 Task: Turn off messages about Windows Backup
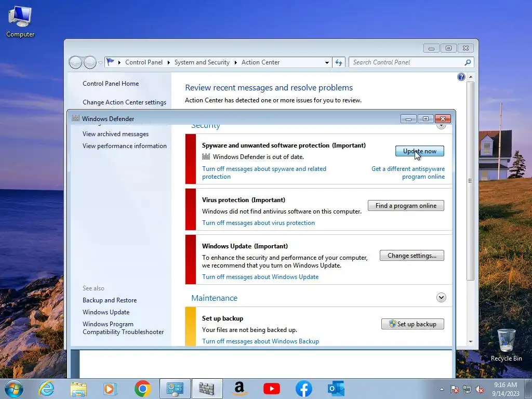(x=261, y=341)
